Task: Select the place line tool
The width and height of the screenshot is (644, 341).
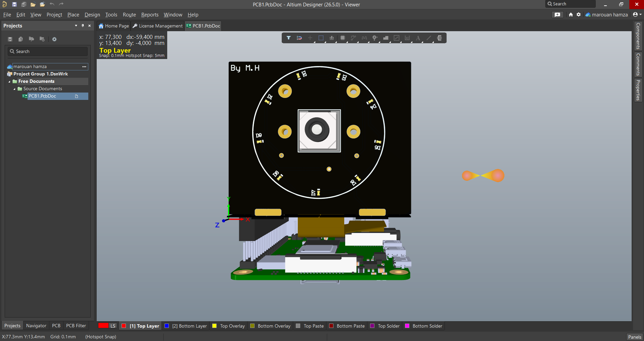Action: [x=429, y=38]
